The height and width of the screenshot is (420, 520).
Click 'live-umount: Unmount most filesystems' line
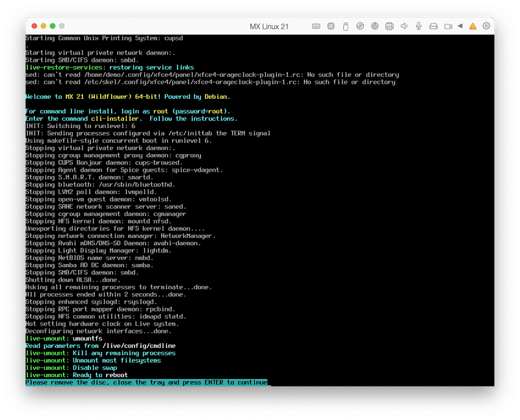(93, 361)
